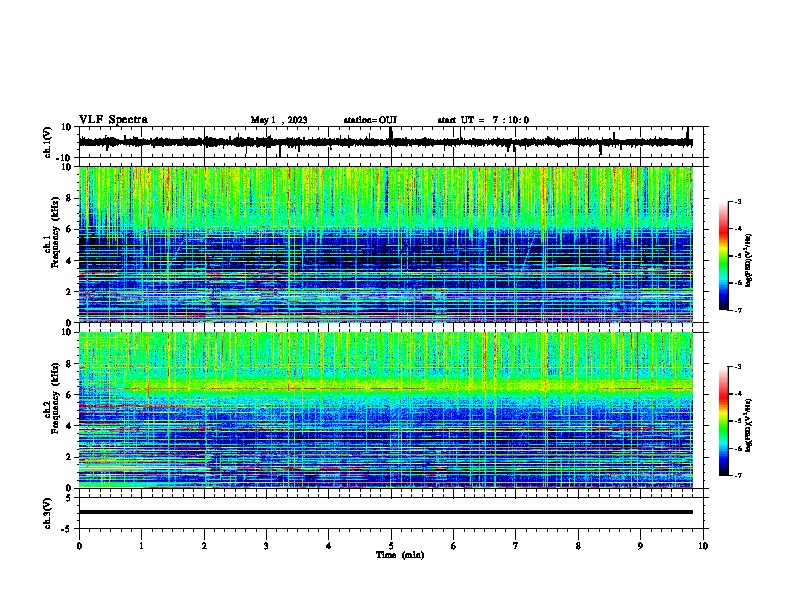The image size is (792, 612).
Task: Click time axis tick label '4'
Action: tap(329, 546)
